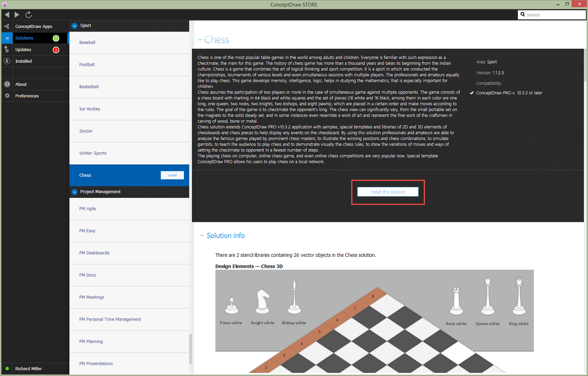The image size is (588, 376).
Task: Open the Installed section
Action: (24, 61)
